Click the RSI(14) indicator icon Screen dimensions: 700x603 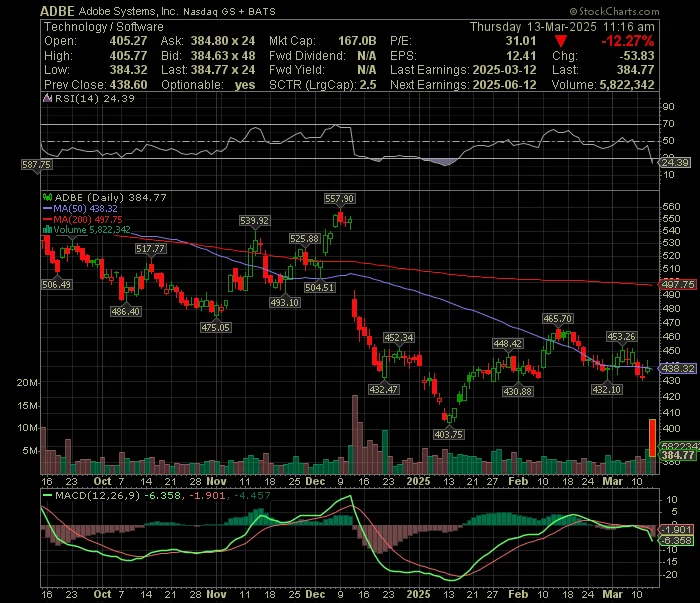pyautogui.click(x=47, y=98)
